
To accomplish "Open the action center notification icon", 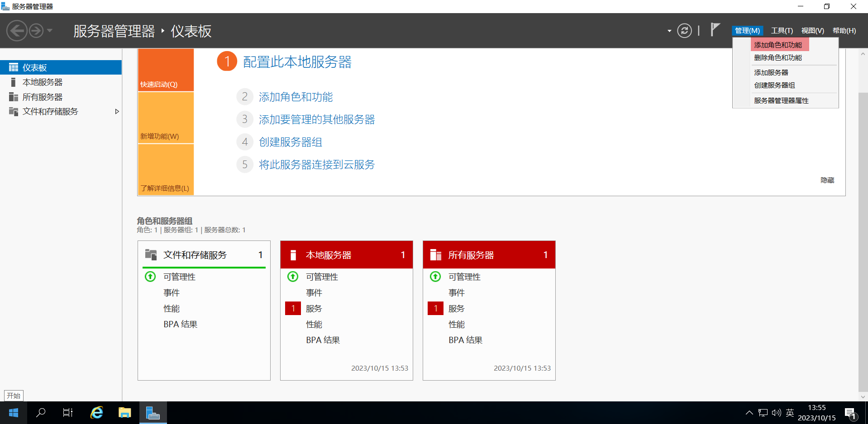I will coord(851,413).
